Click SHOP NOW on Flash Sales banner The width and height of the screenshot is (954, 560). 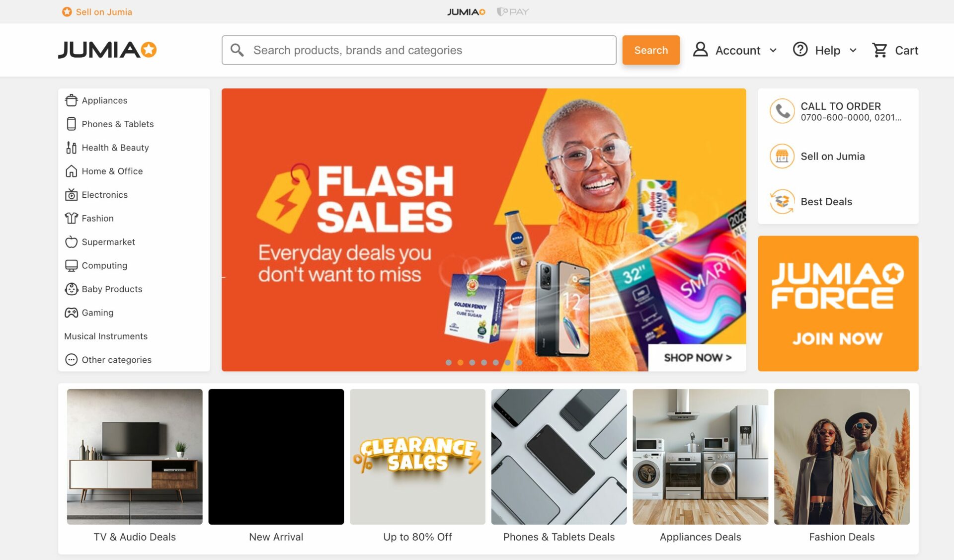(x=697, y=358)
